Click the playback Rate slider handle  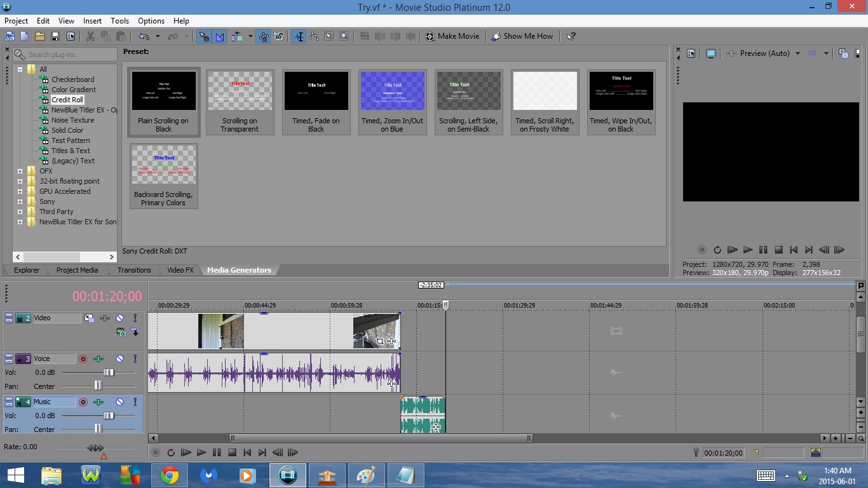pos(95,448)
